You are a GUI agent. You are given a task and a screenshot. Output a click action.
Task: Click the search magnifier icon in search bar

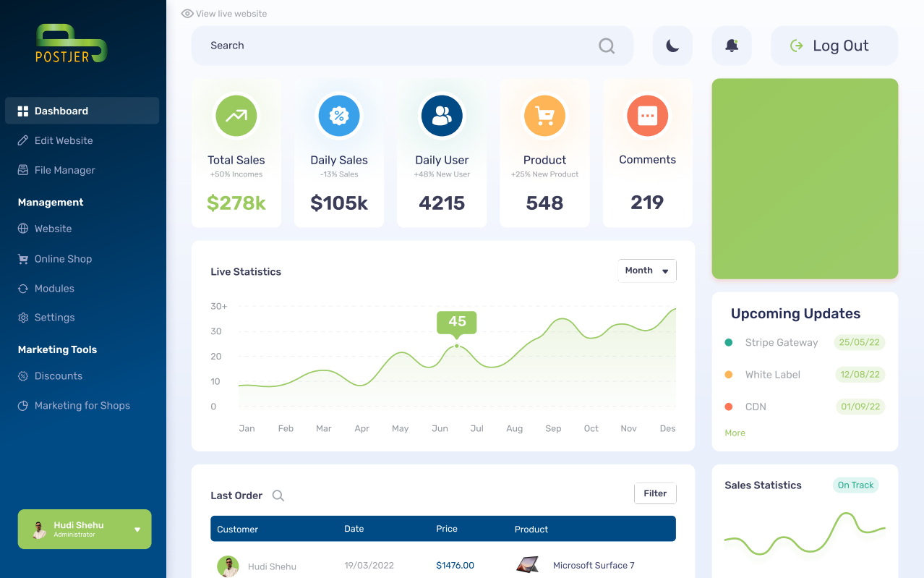[x=607, y=46]
